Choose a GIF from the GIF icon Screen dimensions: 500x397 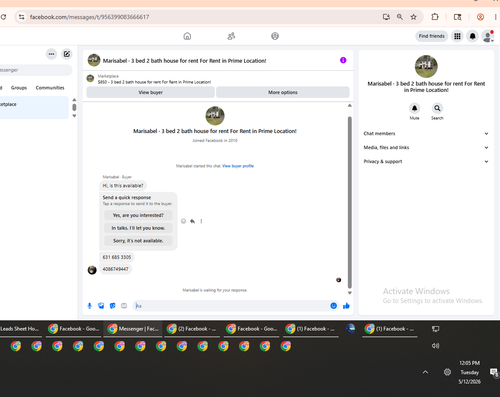[124, 306]
